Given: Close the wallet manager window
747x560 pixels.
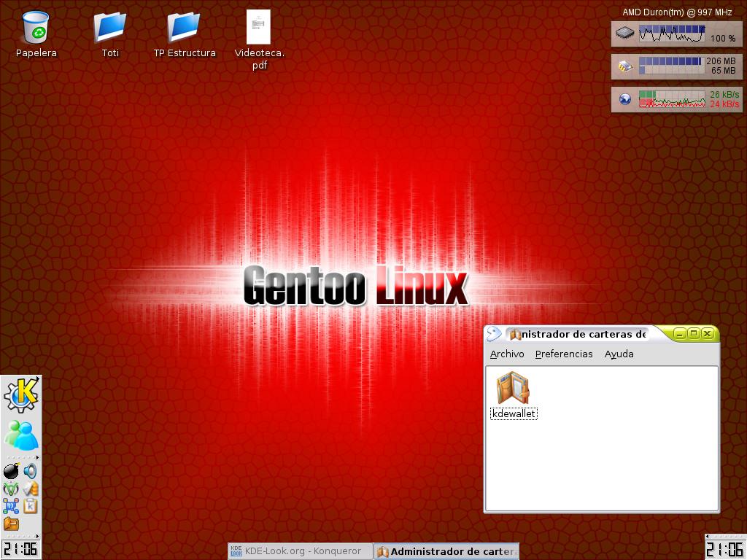Looking at the screenshot, I should (x=708, y=334).
